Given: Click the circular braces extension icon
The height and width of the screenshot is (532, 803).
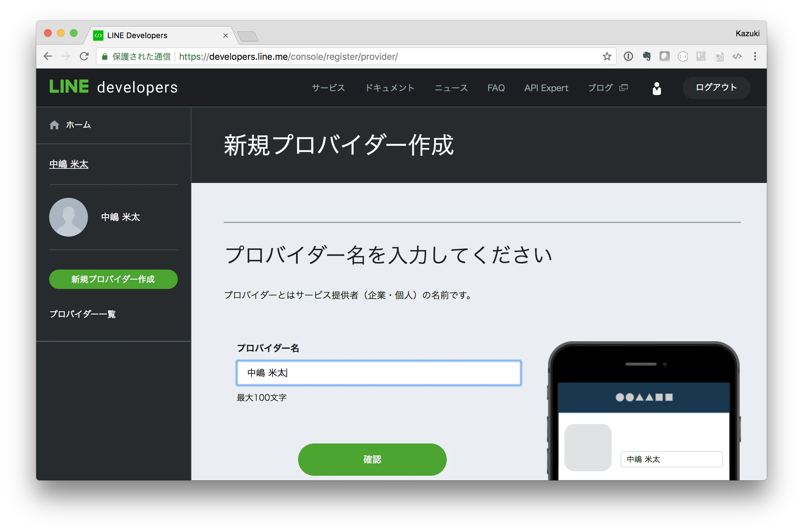Looking at the screenshot, I should [x=682, y=56].
